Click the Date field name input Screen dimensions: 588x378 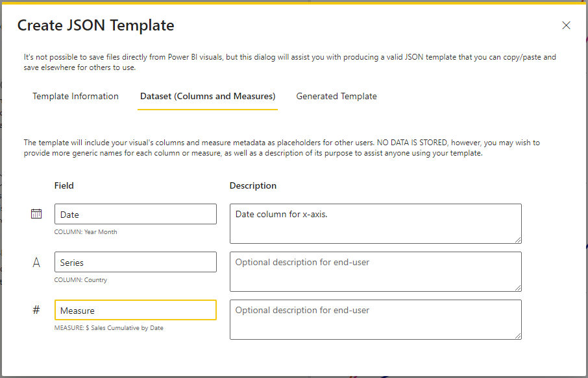136,215
